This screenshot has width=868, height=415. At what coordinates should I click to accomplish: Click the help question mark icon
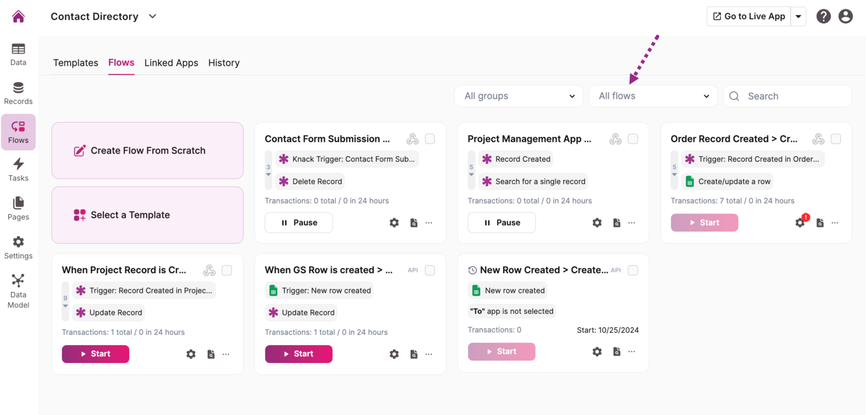[823, 16]
